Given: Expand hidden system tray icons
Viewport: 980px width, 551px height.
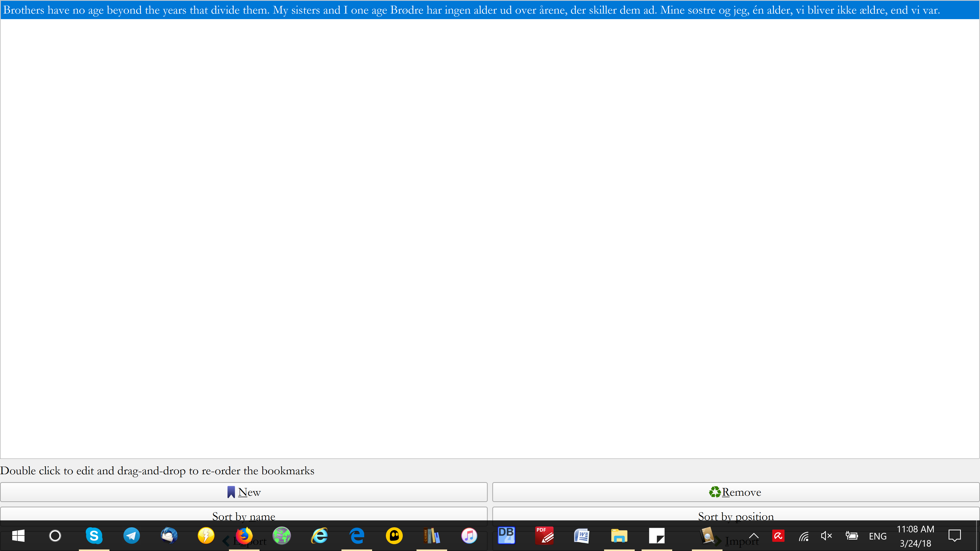Looking at the screenshot, I should pyautogui.click(x=754, y=536).
